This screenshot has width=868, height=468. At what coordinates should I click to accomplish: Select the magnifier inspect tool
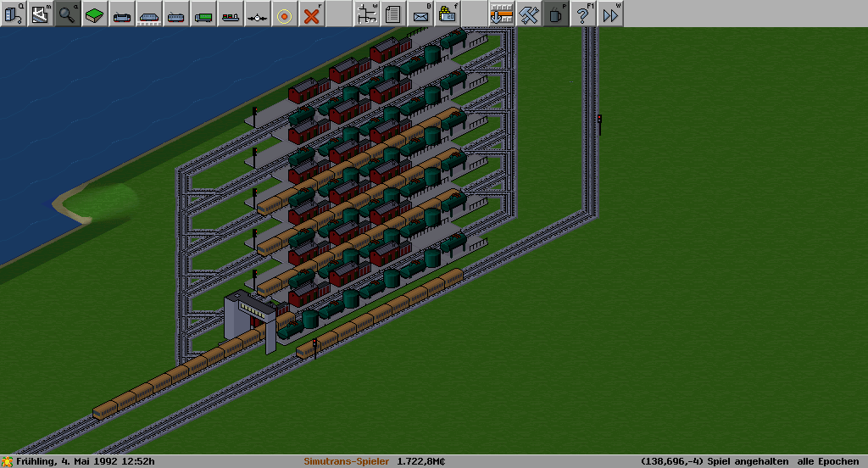[68, 14]
